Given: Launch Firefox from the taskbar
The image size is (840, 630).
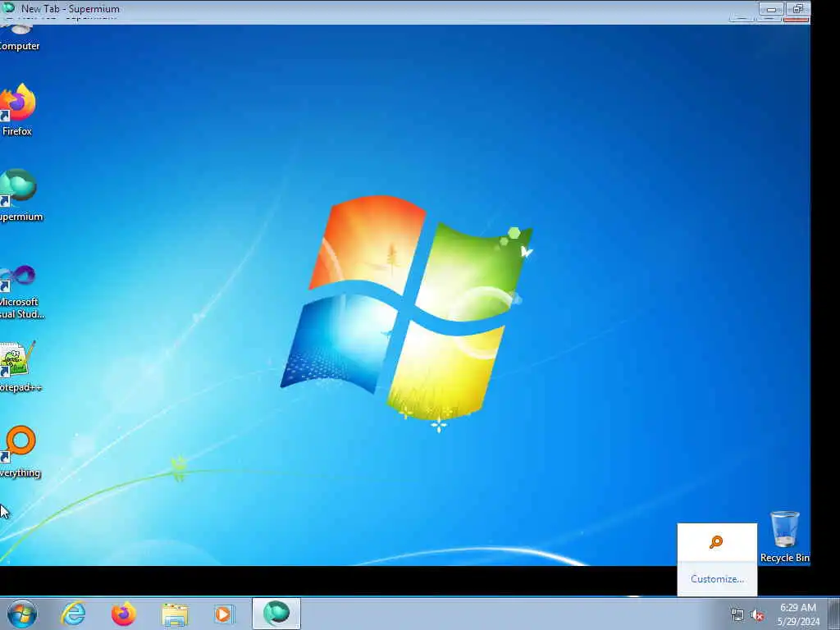Looking at the screenshot, I should coord(124,614).
